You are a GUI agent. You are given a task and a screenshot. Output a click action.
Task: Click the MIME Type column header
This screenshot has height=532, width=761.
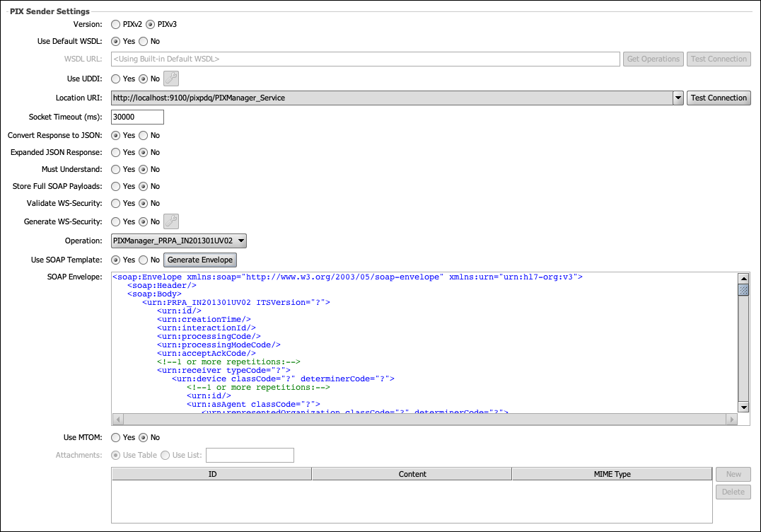click(x=612, y=474)
